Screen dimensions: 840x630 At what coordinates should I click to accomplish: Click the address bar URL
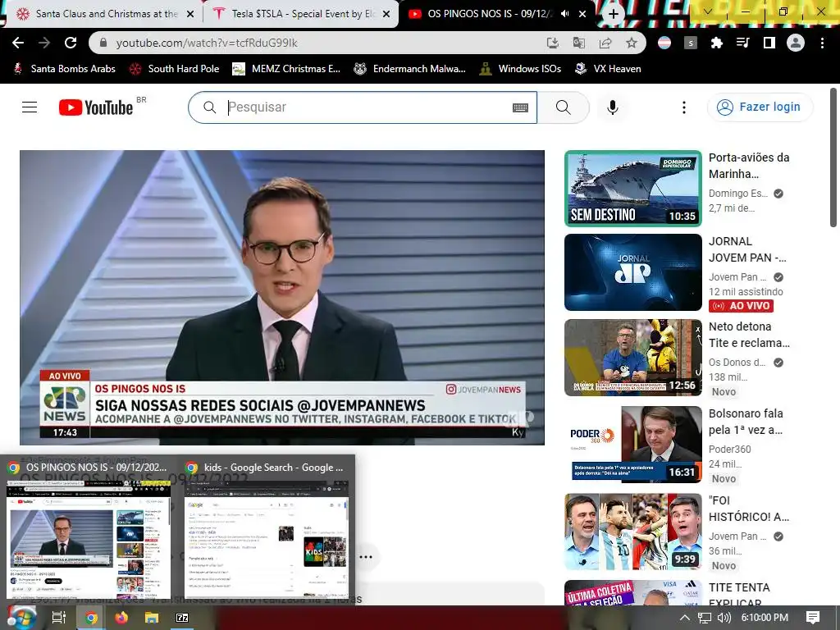207,43
